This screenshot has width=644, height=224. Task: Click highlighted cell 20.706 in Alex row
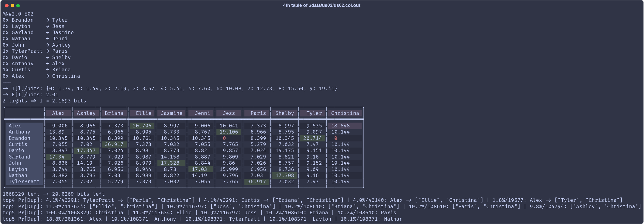(142, 126)
